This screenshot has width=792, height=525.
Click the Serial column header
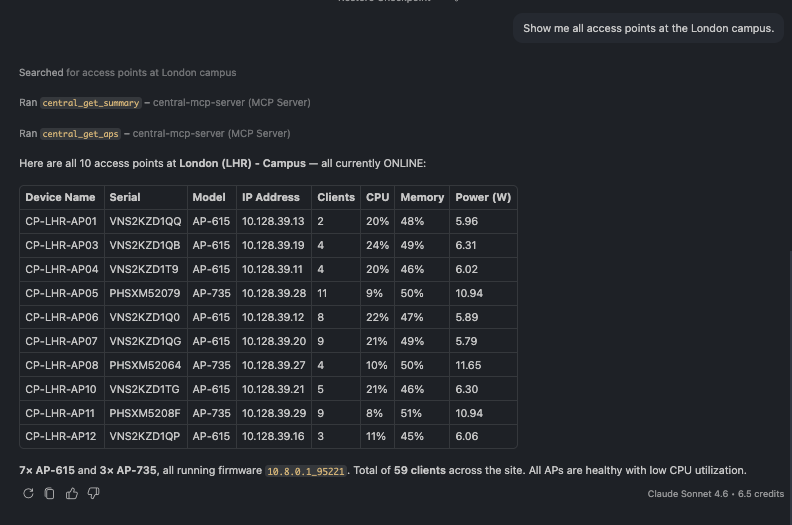coord(125,198)
